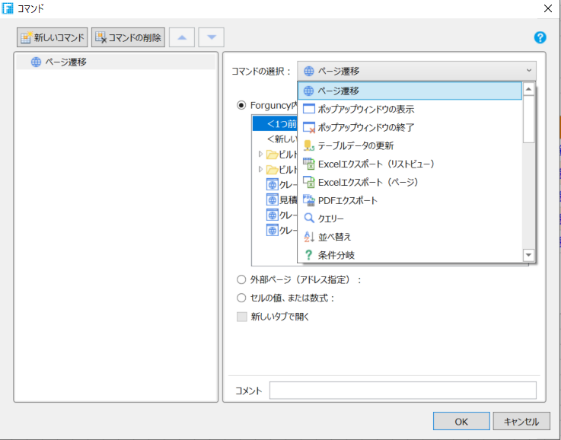Select the PDFエクスポート icon in the list
This screenshot has width=561, height=440.
[309, 200]
